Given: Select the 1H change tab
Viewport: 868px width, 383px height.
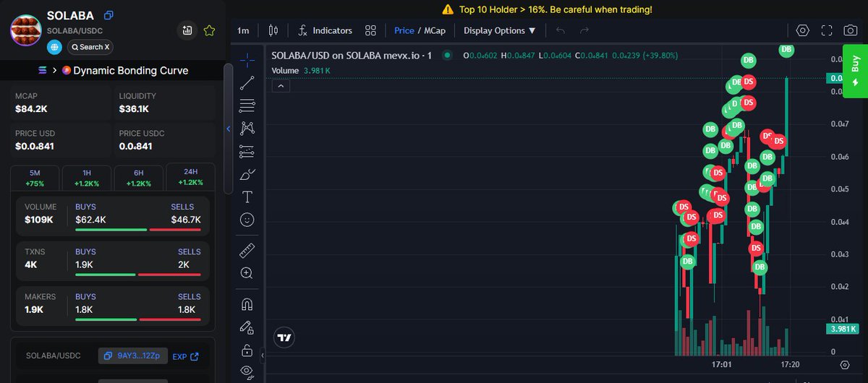Looking at the screenshot, I should tap(87, 178).
